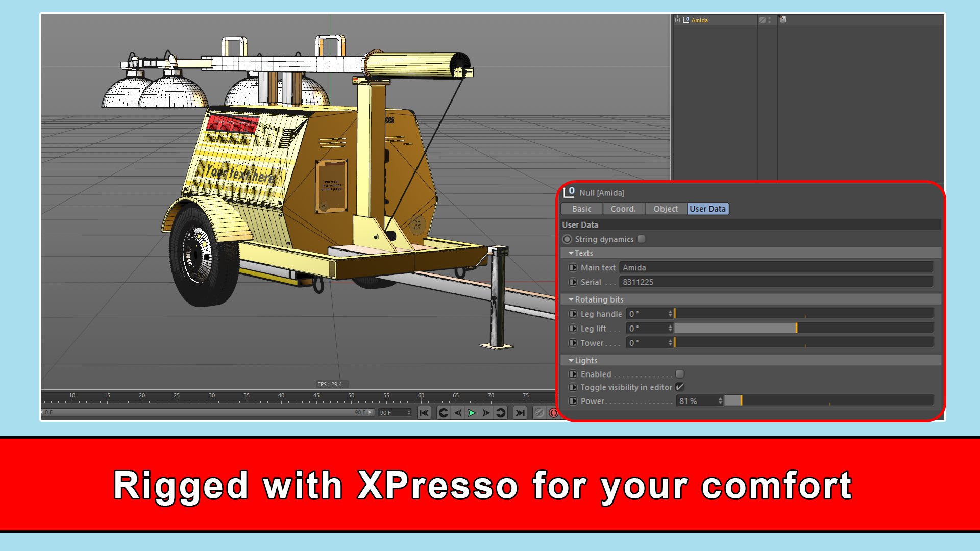Enable the String dynamics checkbox
Image resolution: width=980 pixels, height=551 pixels.
(x=642, y=239)
